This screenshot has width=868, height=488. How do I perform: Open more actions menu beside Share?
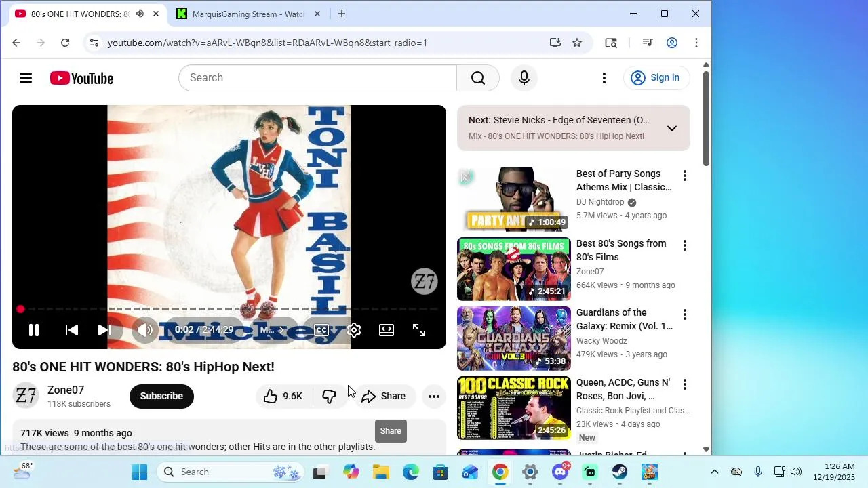point(434,396)
